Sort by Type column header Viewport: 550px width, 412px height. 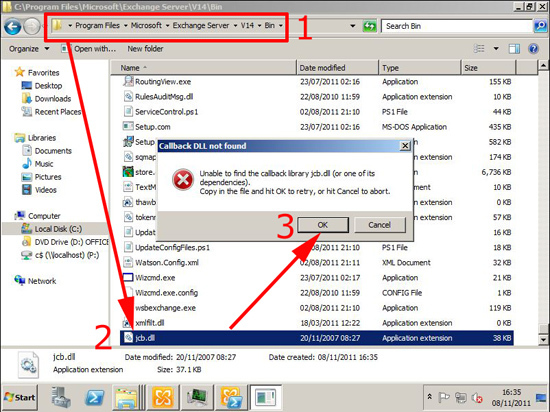pyautogui.click(x=420, y=68)
